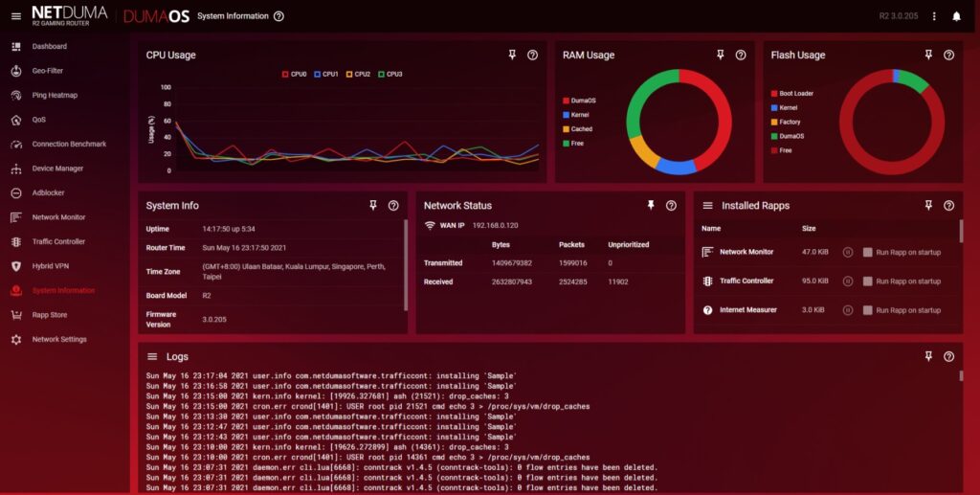This screenshot has width=980, height=495.
Task: Open Logs panel menu icon
Action: [x=152, y=356]
